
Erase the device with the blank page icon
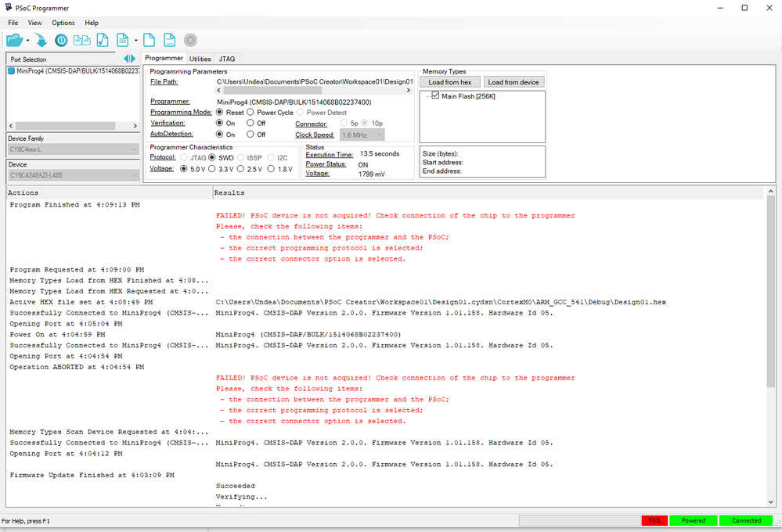(x=149, y=39)
